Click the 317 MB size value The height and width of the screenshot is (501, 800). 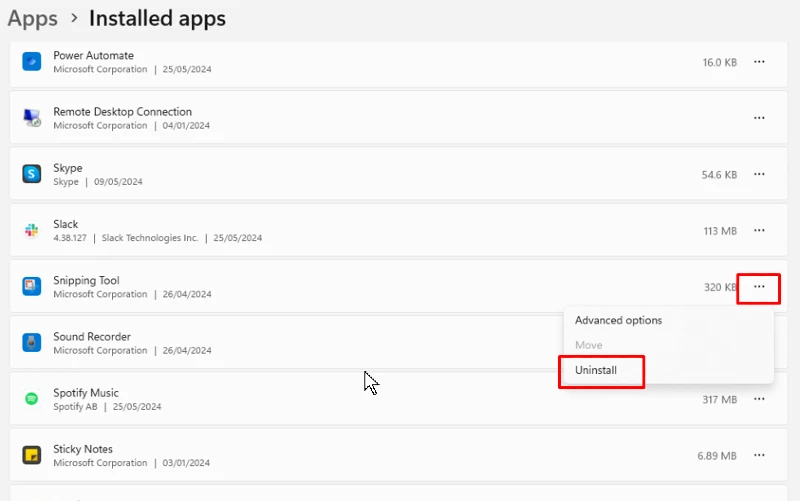(x=719, y=399)
